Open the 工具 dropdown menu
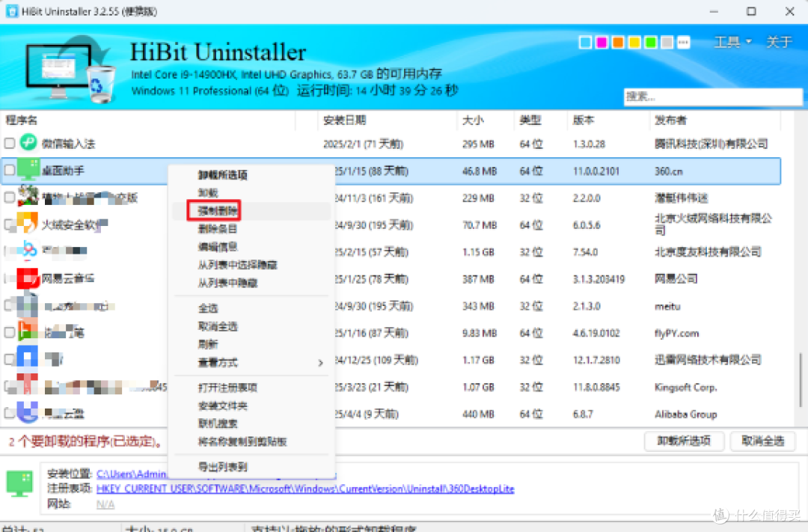The image size is (808, 532). (732, 42)
